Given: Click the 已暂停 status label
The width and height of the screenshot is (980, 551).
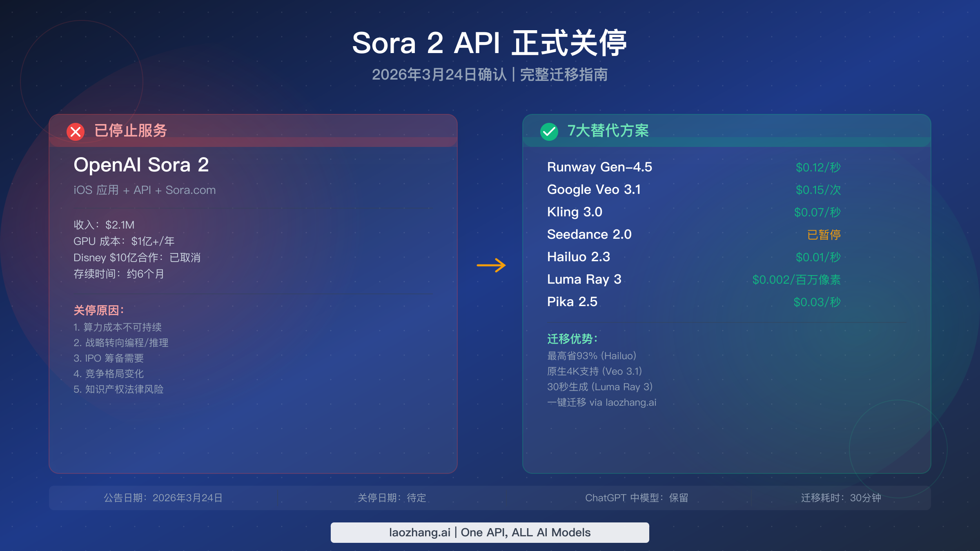Looking at the screenshot, I should pyautogui.click(x=824, y=235).
